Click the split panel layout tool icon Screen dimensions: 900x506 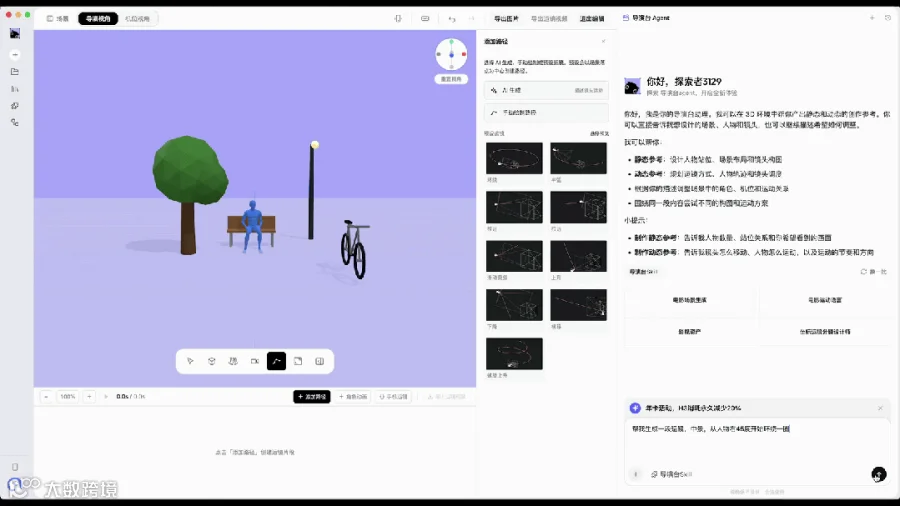tap(320, 361)
